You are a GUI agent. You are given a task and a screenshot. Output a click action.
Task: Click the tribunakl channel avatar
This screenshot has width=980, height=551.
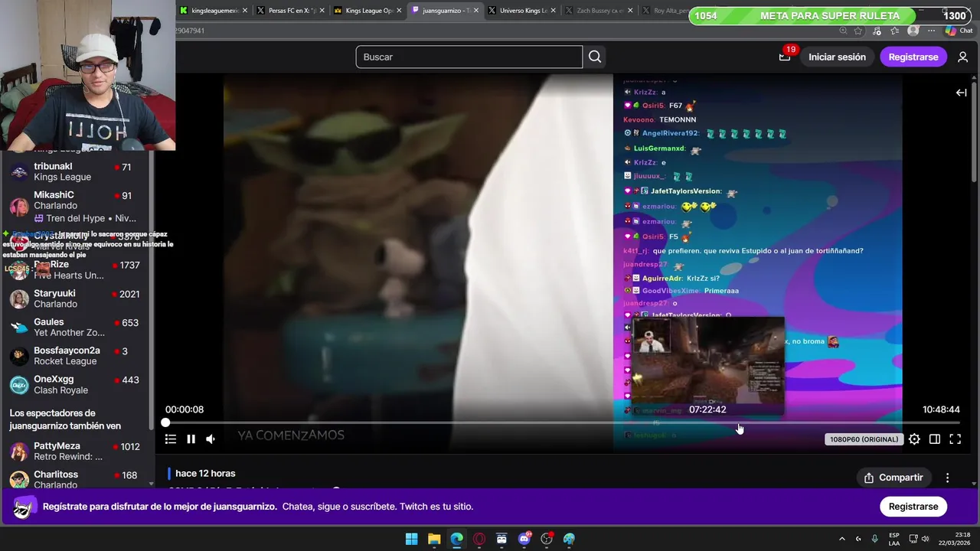coord(19,171)
